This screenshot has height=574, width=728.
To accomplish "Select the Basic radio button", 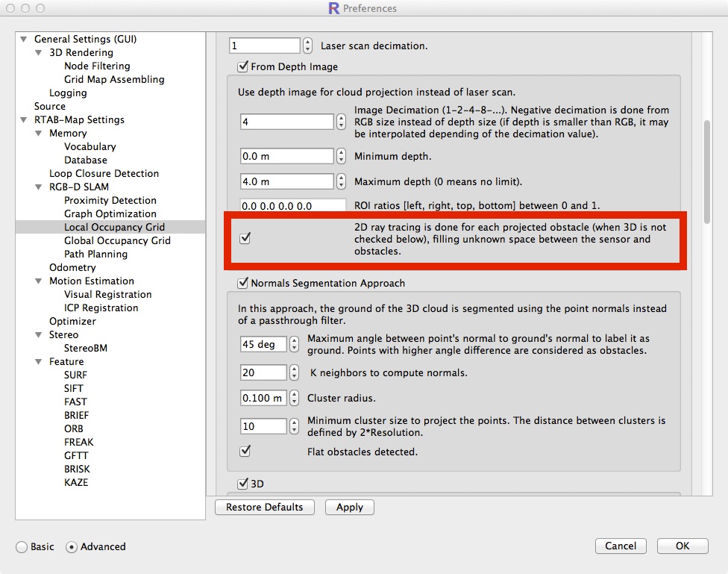I will (22, 547).
